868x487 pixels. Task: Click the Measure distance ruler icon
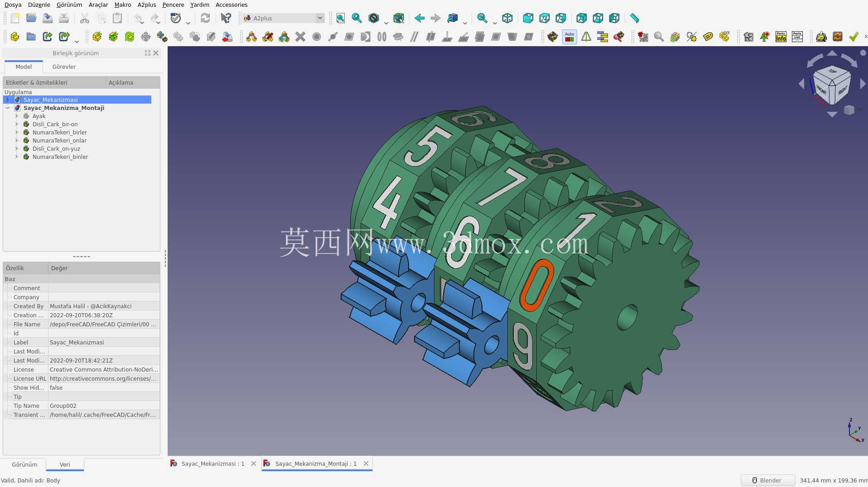point(634,18)
